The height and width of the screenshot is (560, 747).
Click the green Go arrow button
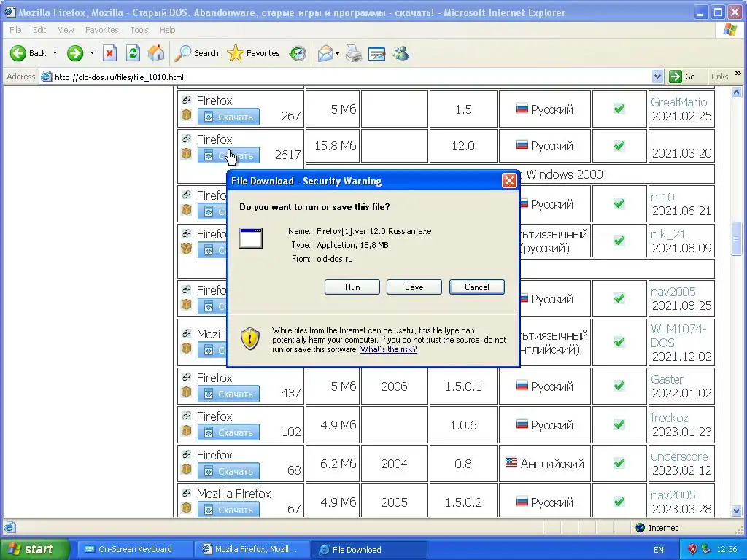tap(675, 77)
